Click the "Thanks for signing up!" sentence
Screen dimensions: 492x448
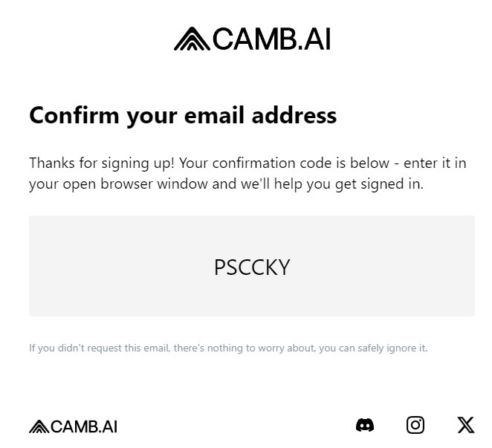pyautogui.click(x=102, y=163)
